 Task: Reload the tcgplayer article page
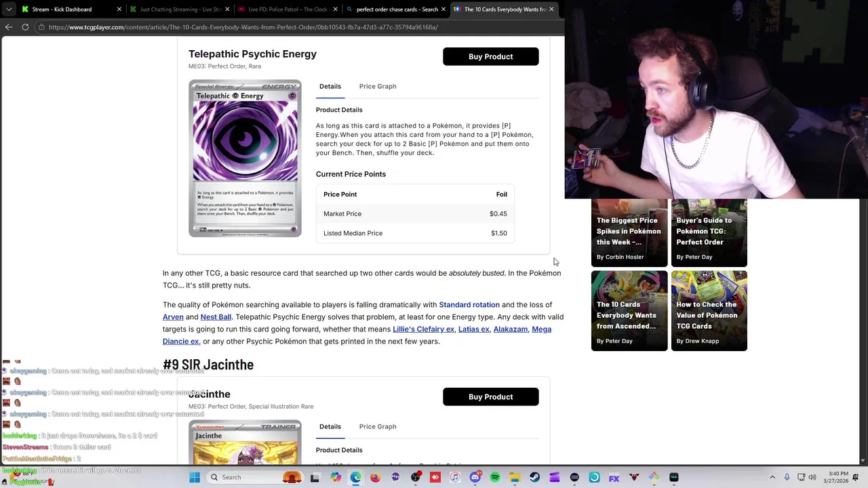pos(25,27)
